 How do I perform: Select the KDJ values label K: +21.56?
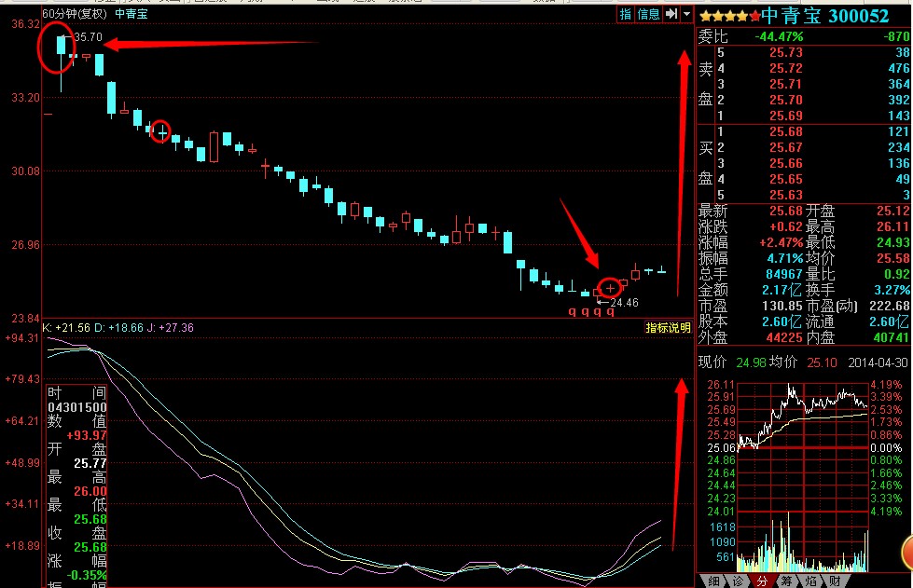(x=66, y=328)
